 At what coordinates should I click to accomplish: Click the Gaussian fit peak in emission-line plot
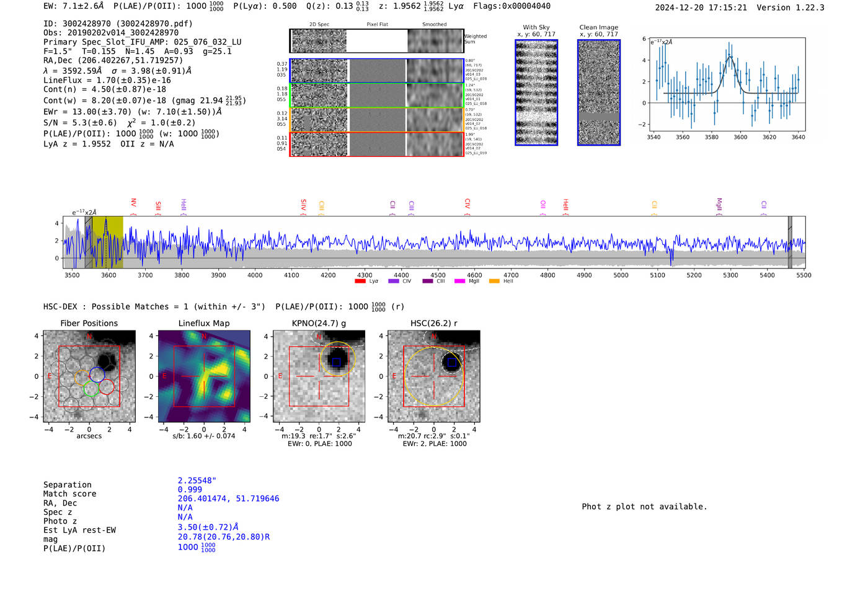coord(730,57)
